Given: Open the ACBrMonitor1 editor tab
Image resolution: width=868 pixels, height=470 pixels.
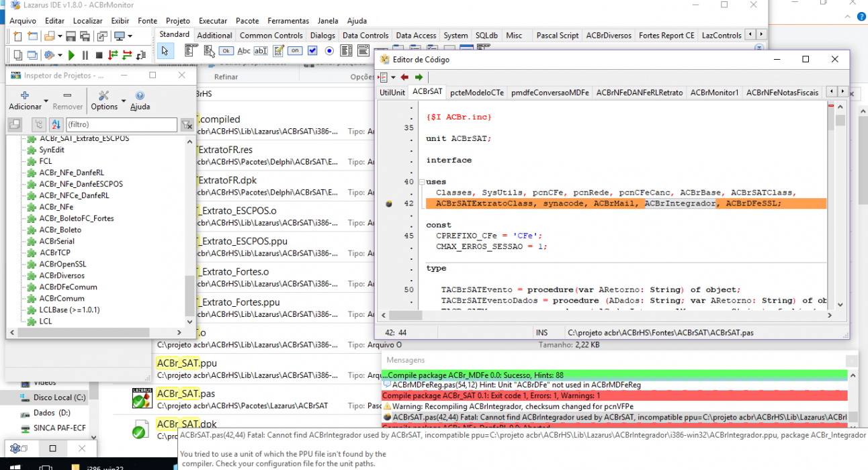Looking at the screenshot, I should click(714, 93).
